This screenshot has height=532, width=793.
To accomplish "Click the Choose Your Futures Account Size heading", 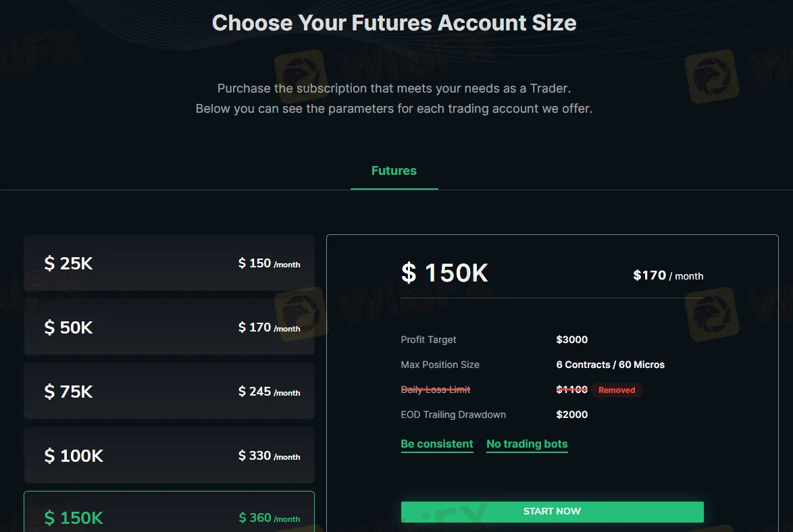I will pyautogui.click(x=394, y=23).
